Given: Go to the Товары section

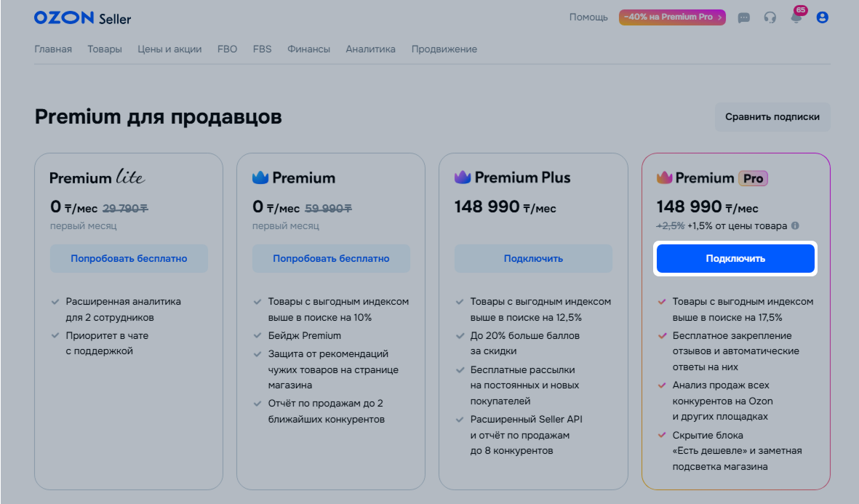Looking at the screenshot, I should (105, 49).
